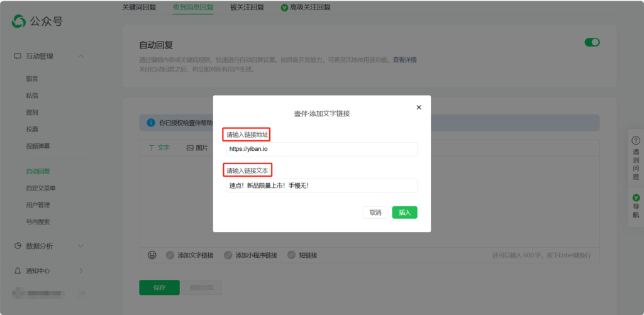Viewport: 644px width, 315px height.
Task: Click the 添加文字链接 label
Action: coord(196,255)
